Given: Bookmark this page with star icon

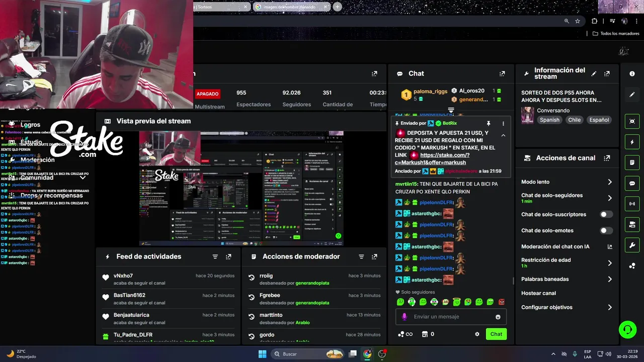Looking at the screenshot, I should (x=578, y=21).
